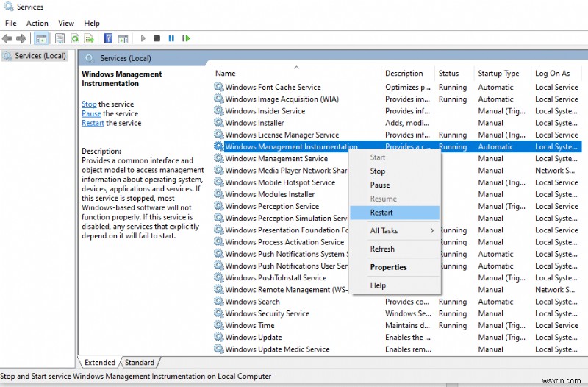Click the gear icon beside Windows Time
The width and height of the screenshot is (588, 387).
[x=219, y=325]
